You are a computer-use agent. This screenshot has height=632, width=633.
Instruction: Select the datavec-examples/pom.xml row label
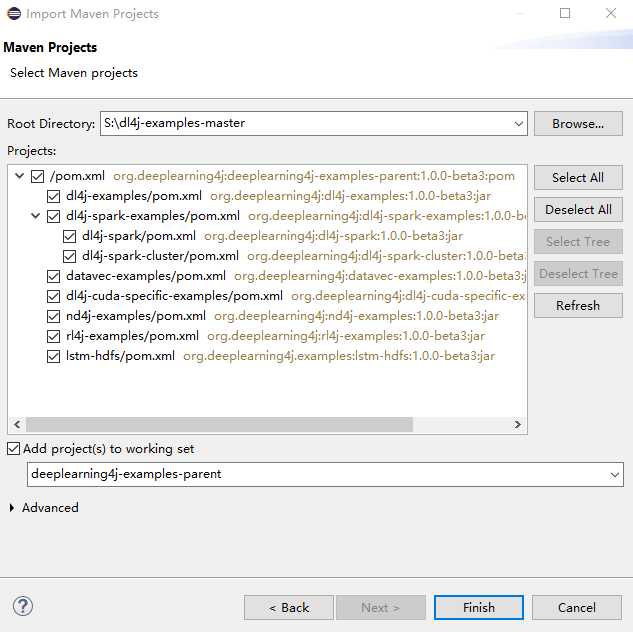click(146, 276)
